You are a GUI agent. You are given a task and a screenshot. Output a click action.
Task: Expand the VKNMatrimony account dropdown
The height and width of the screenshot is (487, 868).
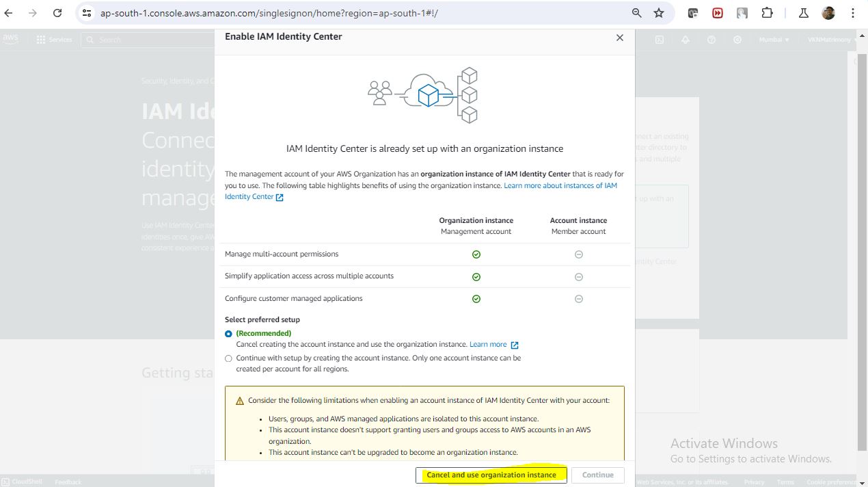point(832,40)
